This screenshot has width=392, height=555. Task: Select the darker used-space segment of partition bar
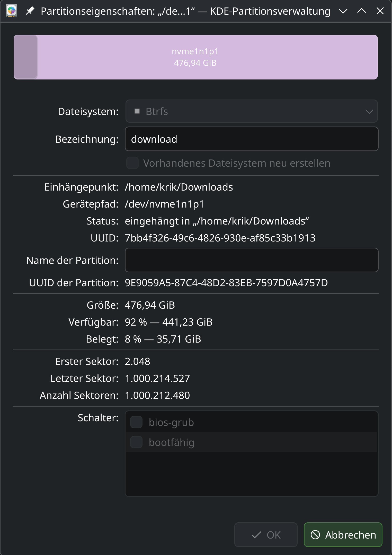coord(25,57)
